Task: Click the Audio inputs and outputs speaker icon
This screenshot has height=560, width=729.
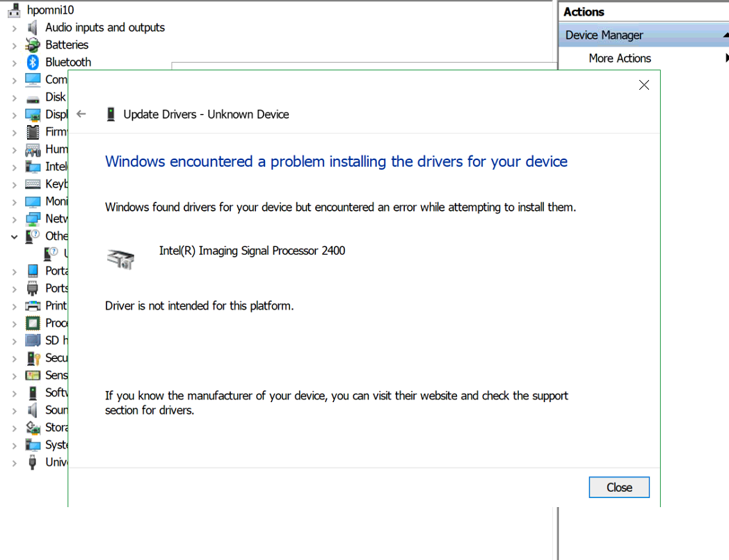Action: point(32,27)
